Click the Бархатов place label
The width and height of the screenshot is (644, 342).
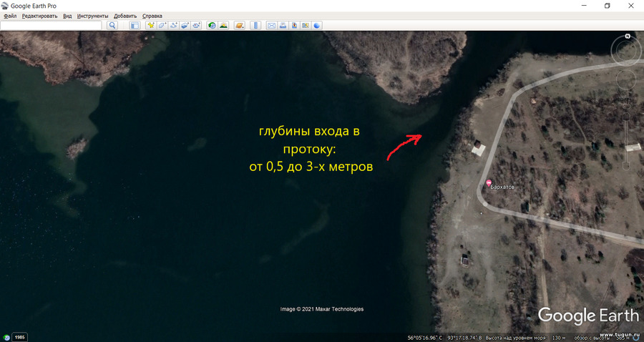(502, 187)
